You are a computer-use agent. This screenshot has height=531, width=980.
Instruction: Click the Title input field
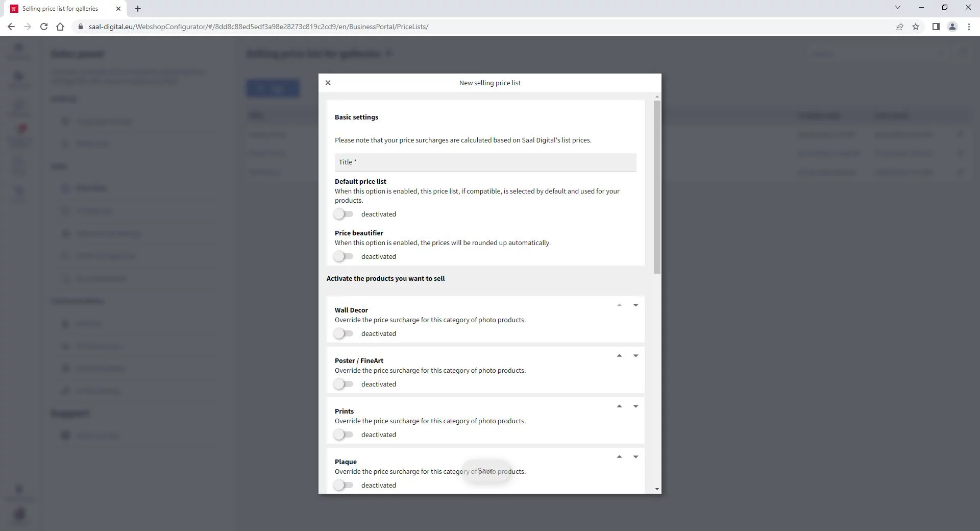pyautogui.click(x=485, y=162)
